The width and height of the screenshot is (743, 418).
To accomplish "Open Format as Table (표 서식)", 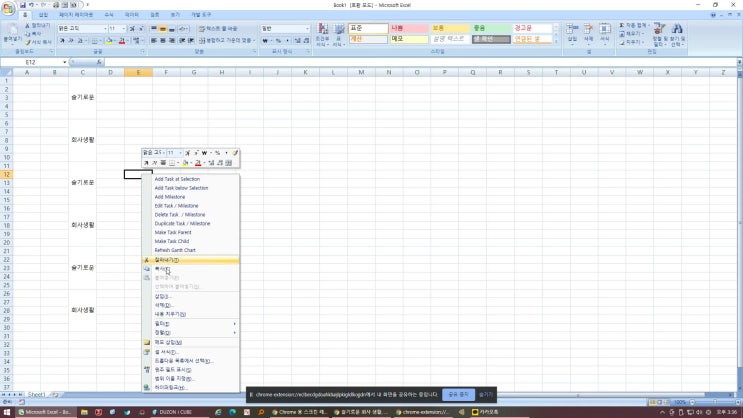I will pyautogui.click(x=339, y=35).
